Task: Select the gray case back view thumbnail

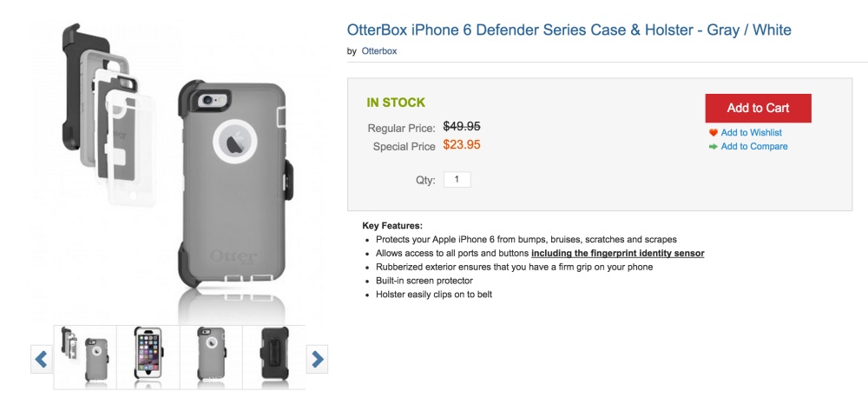Action: [x=211, y=357]
